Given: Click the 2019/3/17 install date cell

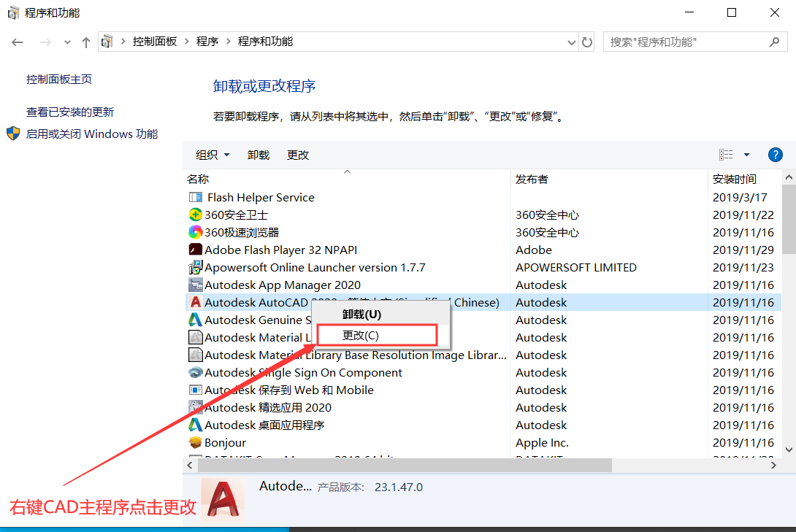Looking at the screenshot, I should pyautogui.click(x=740, y=197).
